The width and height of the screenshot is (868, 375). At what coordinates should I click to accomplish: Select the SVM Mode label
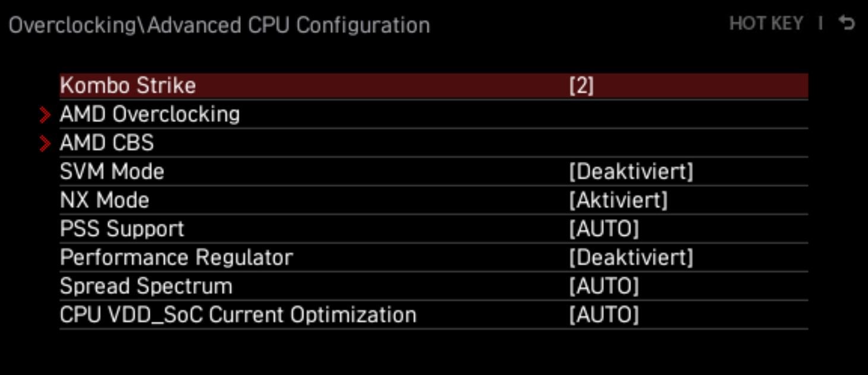click(112, 172)
